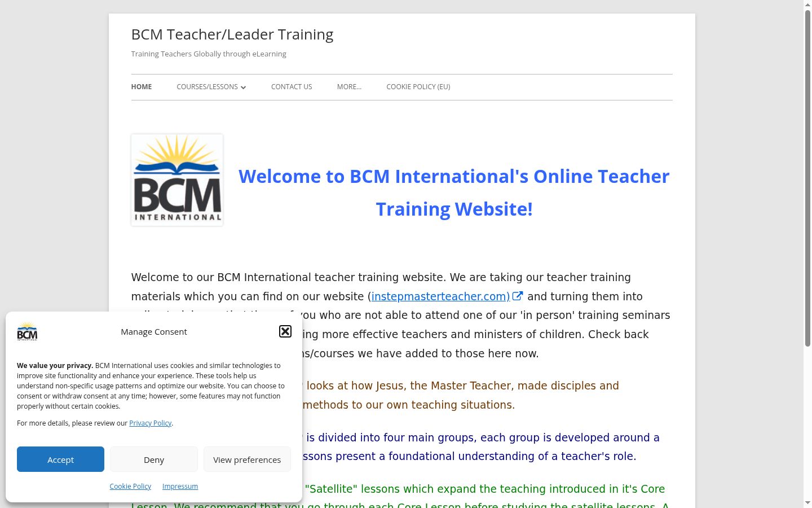Screen dimensions: 812x508
Task: Open the Impressum link
Action: pos(180,487)
